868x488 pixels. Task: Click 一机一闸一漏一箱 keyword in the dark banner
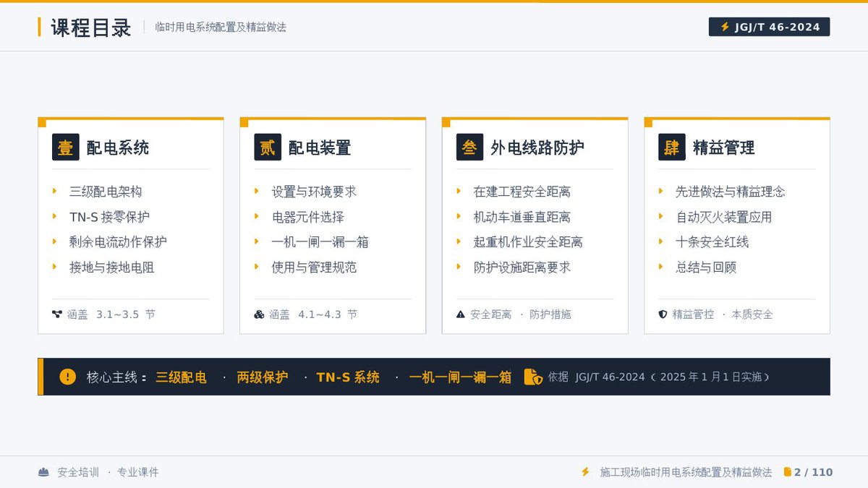(460, 377)
